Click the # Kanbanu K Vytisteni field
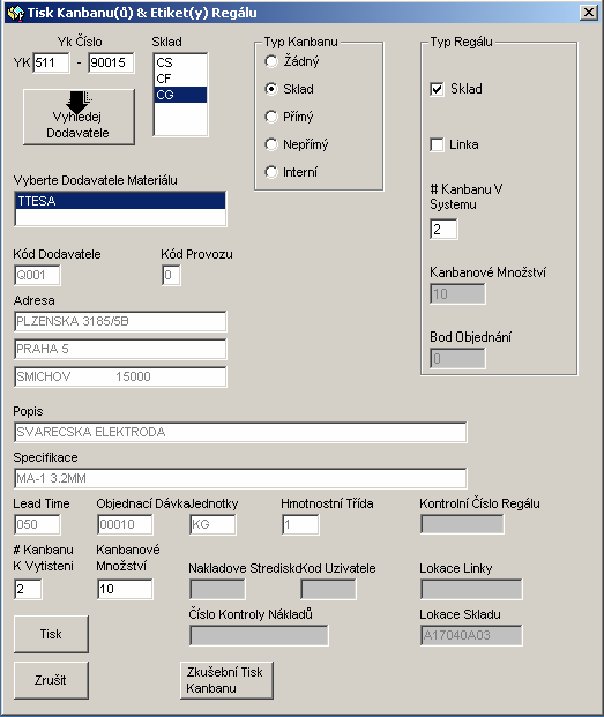 (28, 589)
